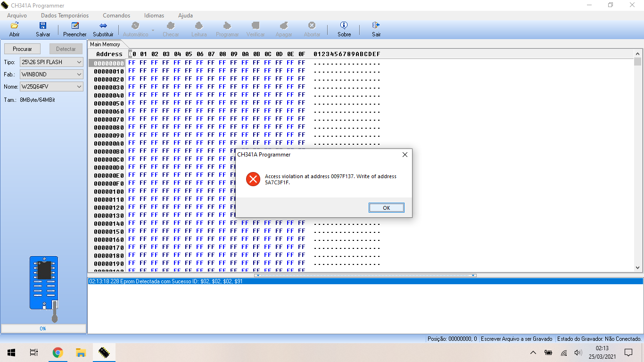Open the Idiomas menu
The height and width of the screenshot is (362, 644).
(154, 16)
